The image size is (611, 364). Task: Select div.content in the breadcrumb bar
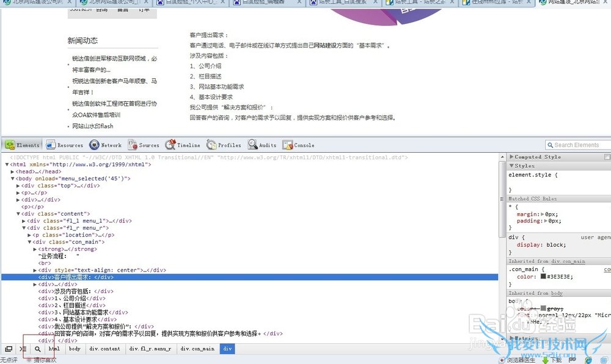(x=105, y=349)
